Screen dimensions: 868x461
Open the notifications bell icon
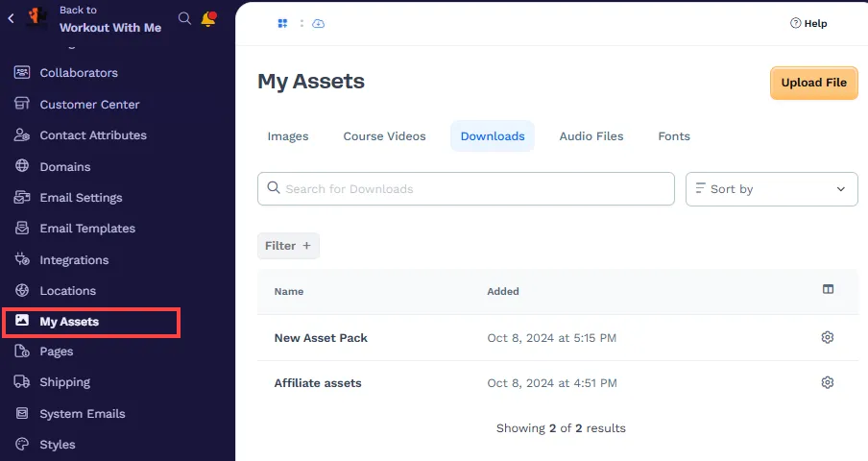(207, 19)
